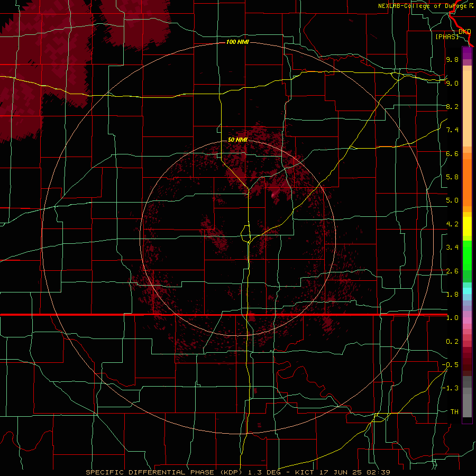Click the Specific Differential Phase KICT caption
Screen dimensions: 476x476
tap(238, 472)
